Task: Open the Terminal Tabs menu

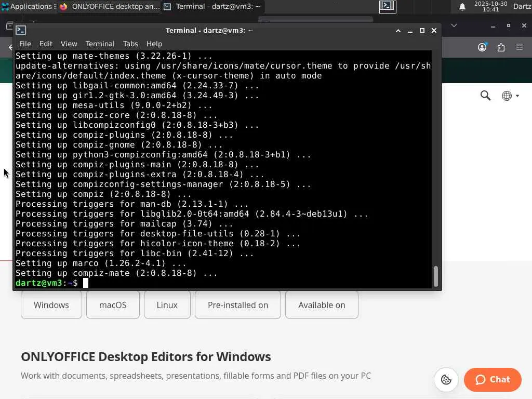Action: [x=130, y=44]
